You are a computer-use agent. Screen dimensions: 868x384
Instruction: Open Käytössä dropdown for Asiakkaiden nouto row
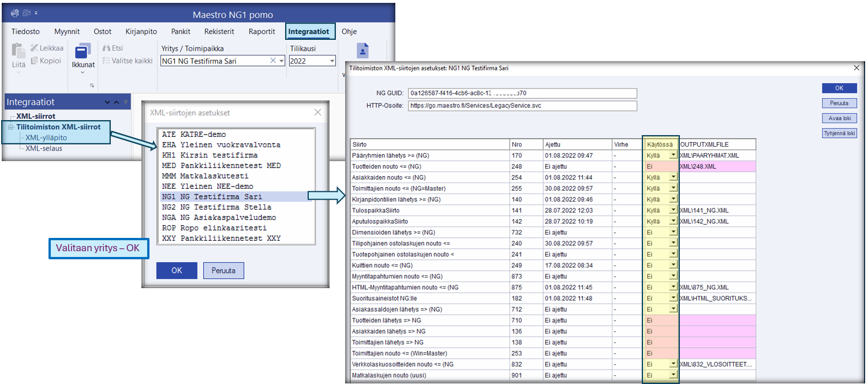pyautogui.click(x=673, y=177)
